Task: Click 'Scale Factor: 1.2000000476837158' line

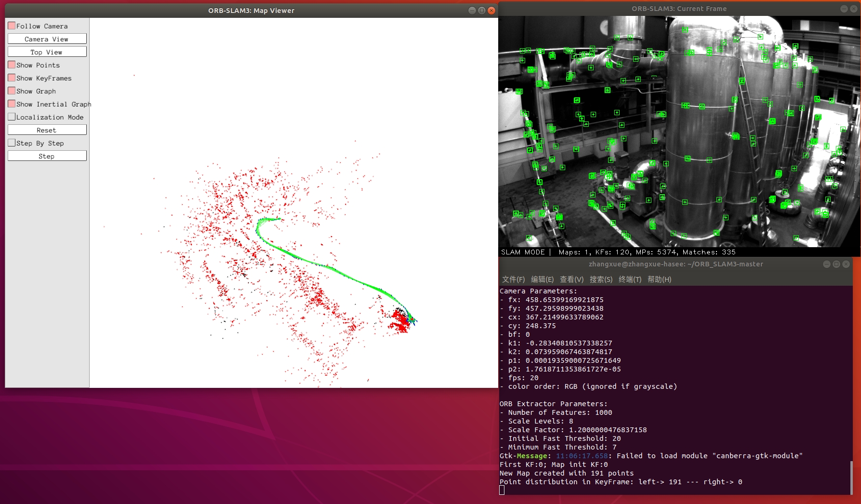Action: 573,430
